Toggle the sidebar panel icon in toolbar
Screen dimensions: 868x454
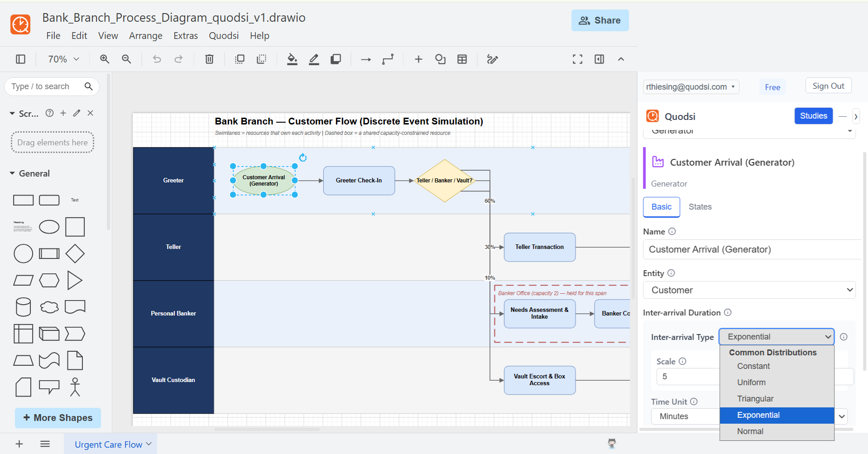[20, 59]
